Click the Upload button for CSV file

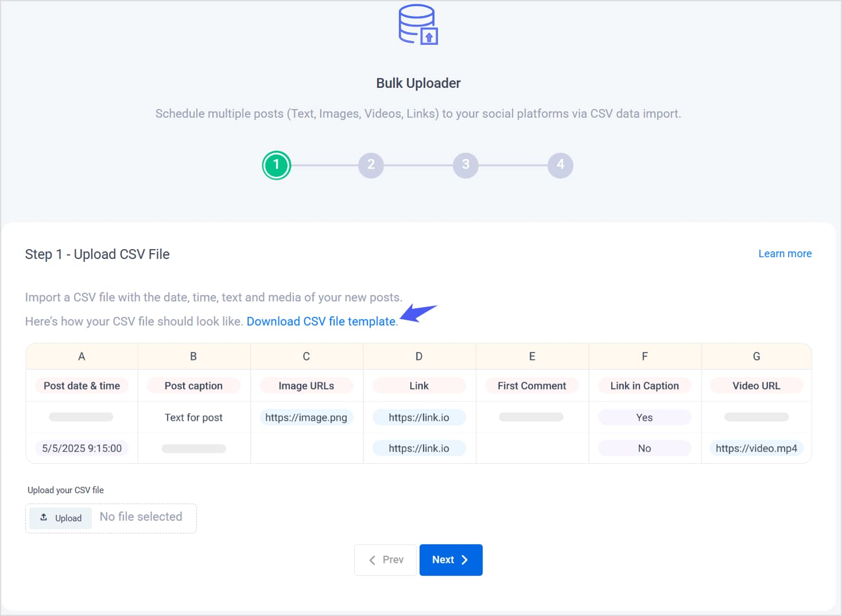[61, 518]
